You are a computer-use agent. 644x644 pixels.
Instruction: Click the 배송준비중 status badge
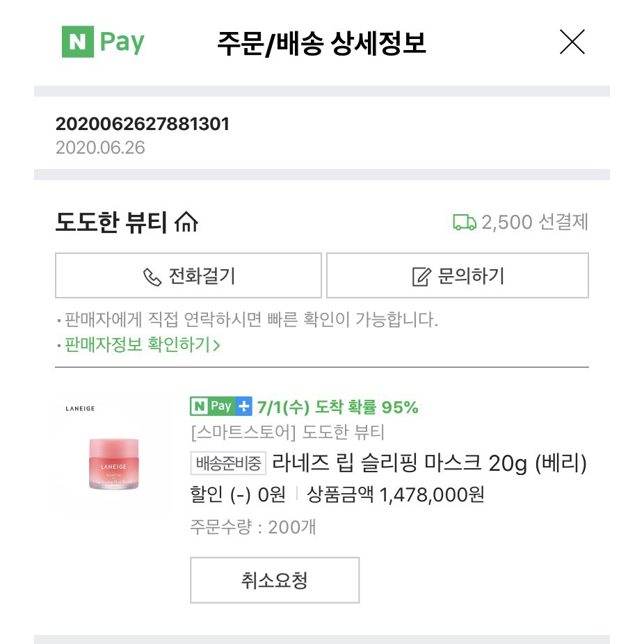[228, 462]
